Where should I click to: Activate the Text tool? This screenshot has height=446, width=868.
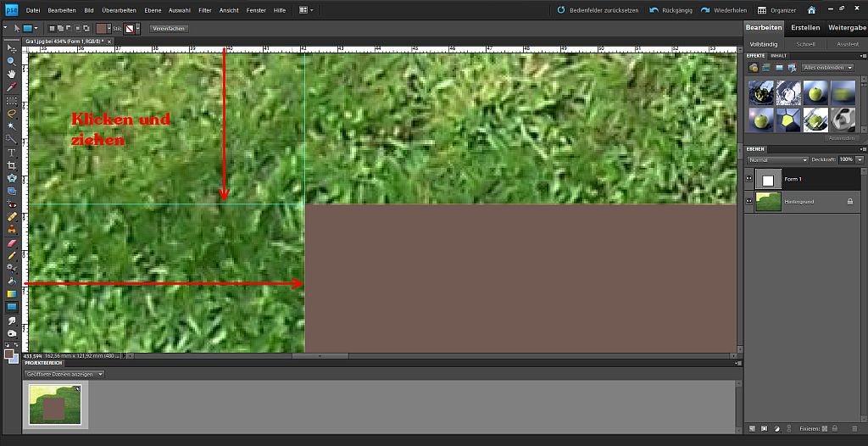click(11, 153)
